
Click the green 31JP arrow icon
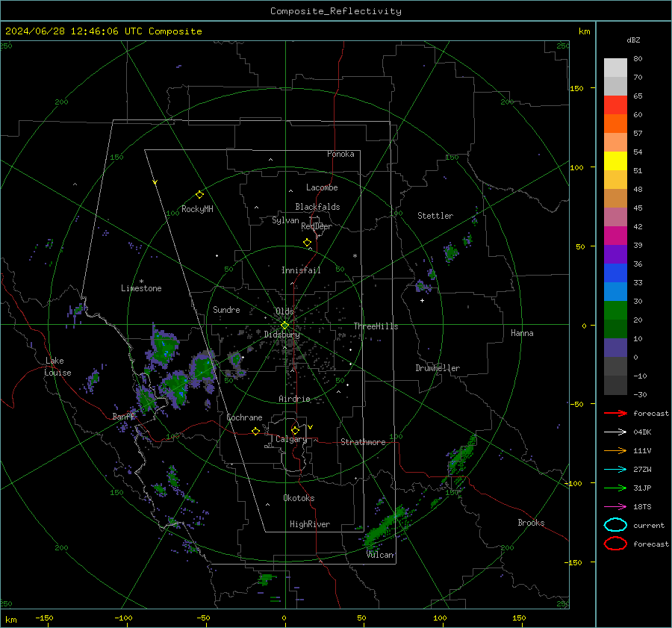coord(615,488)
